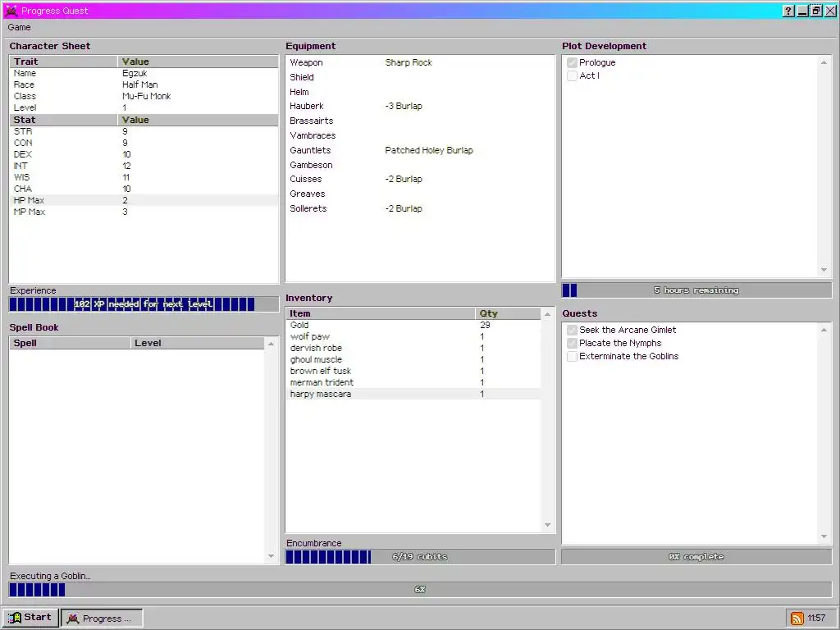Select the INT stat row
The image size is (840, 630).
coord(144,166)
